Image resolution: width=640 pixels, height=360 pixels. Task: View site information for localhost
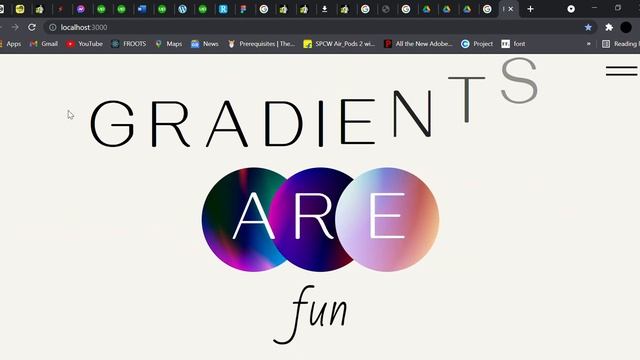[x=53, y=27]
